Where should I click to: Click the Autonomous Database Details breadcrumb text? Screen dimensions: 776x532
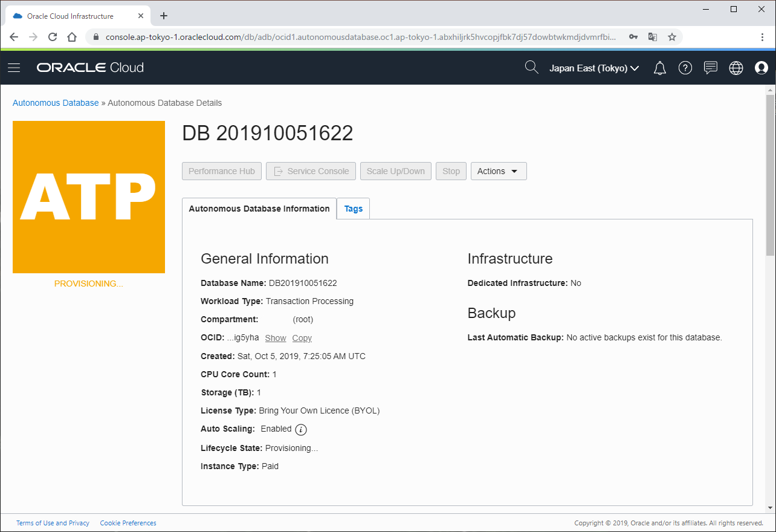tap(165, 103)
